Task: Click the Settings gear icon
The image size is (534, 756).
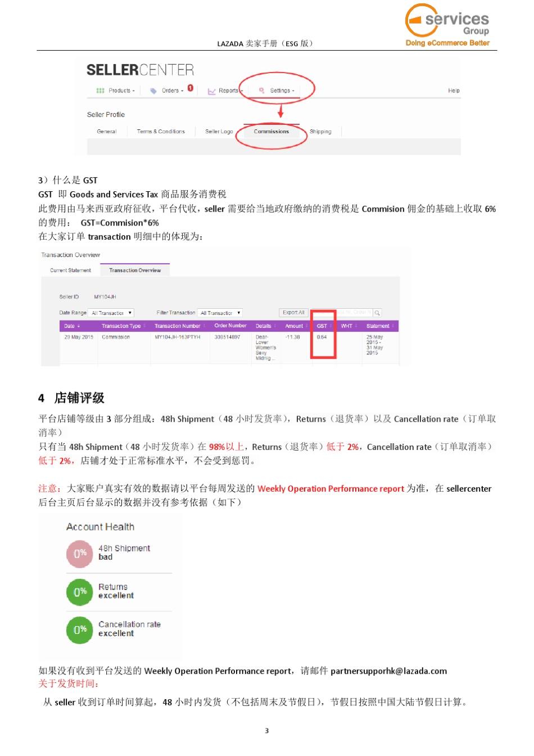Action: click(262, 91)
